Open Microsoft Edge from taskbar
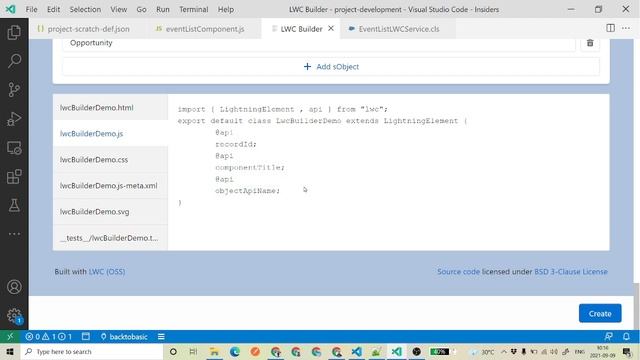This screenshot has height=360, width=640. coord(235,351)
